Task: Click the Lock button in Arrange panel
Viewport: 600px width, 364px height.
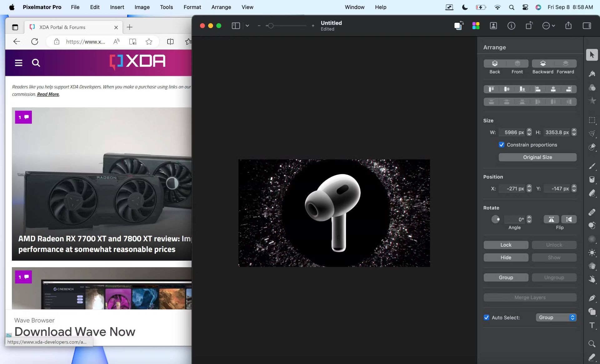Action: coord(506,244)
